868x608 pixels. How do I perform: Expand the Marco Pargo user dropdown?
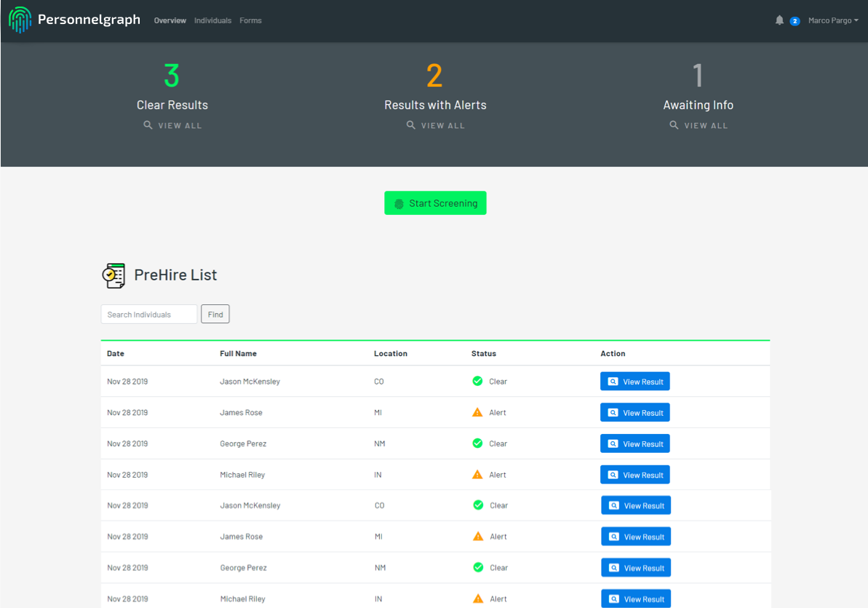833,20
